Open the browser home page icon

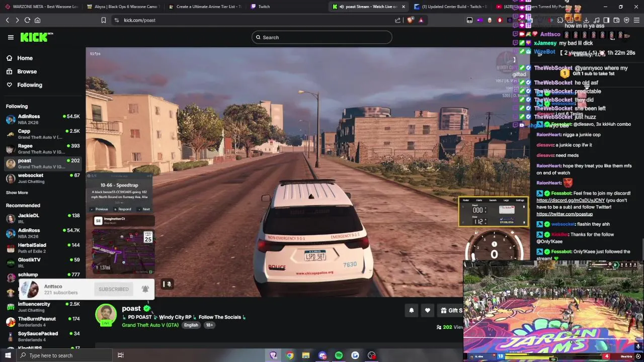(x=37, y=20)
